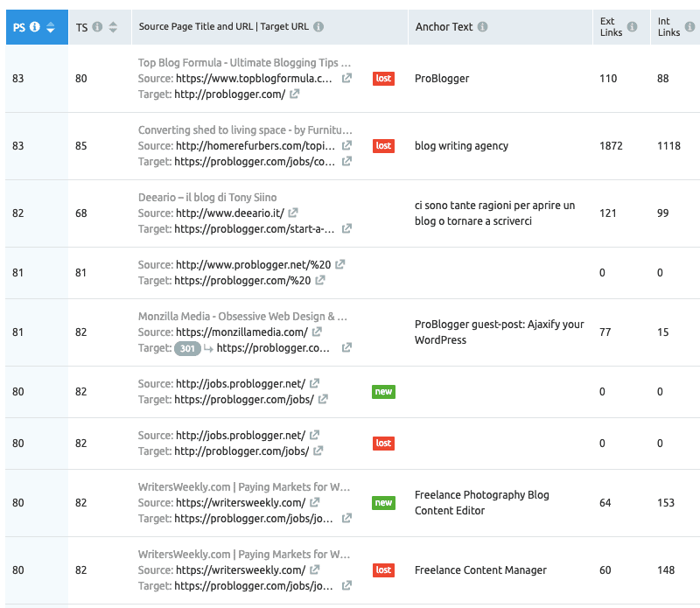Open external icon for 301 redirected target

pyautogui.click(x=346, y=347)
